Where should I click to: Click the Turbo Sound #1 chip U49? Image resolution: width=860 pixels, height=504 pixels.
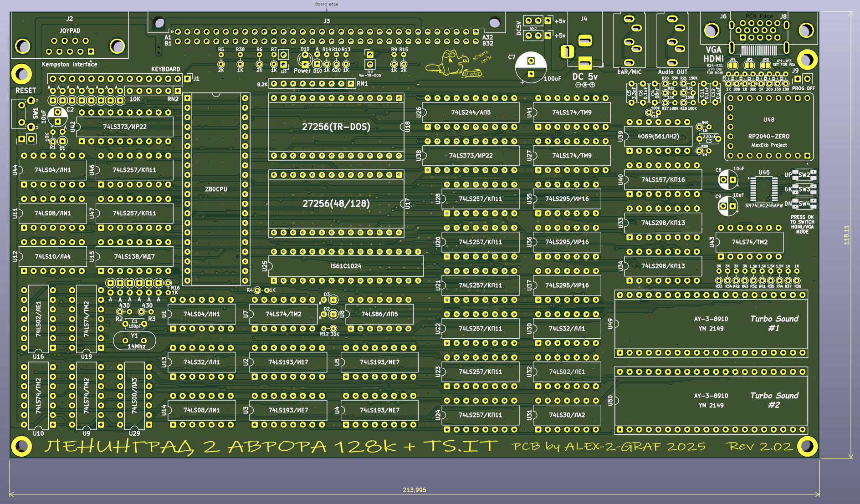711,323
